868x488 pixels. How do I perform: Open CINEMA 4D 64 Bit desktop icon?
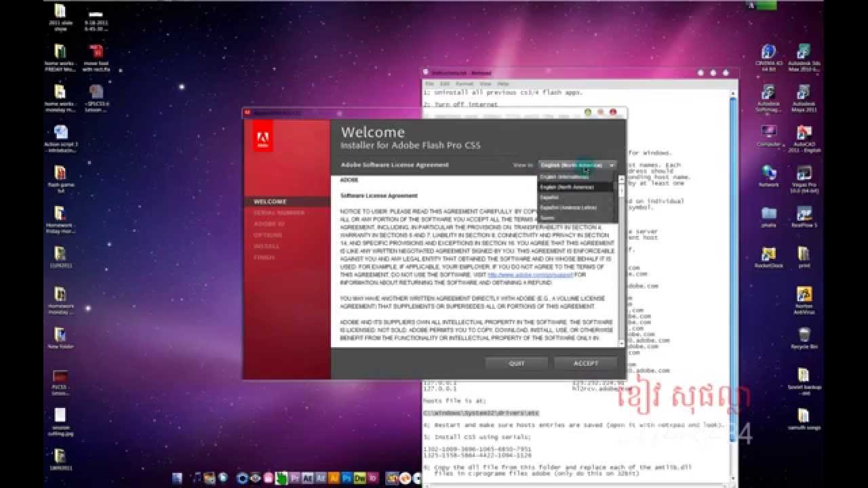pyautogui.click(x=768, y=58)
